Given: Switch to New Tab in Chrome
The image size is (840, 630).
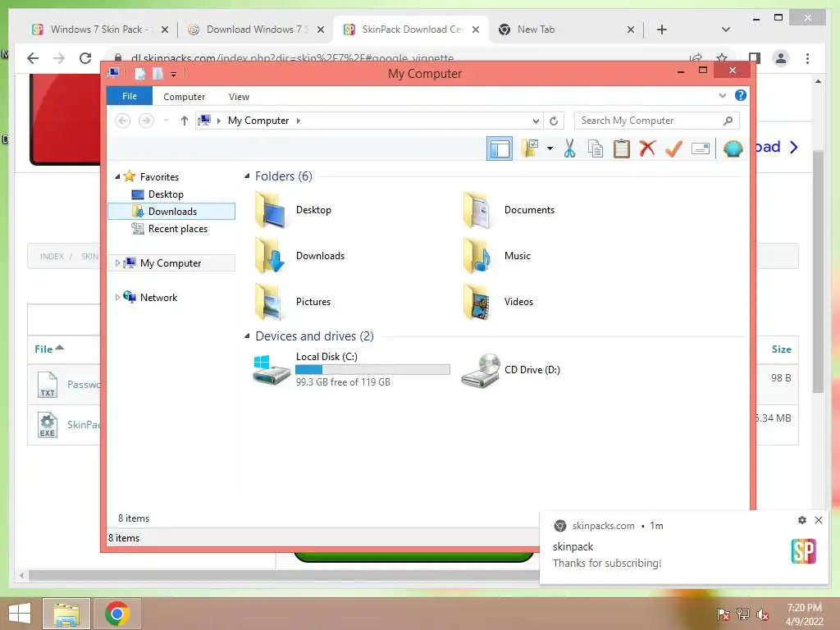Looking at the screenshot, I should [x=565, y=30].
